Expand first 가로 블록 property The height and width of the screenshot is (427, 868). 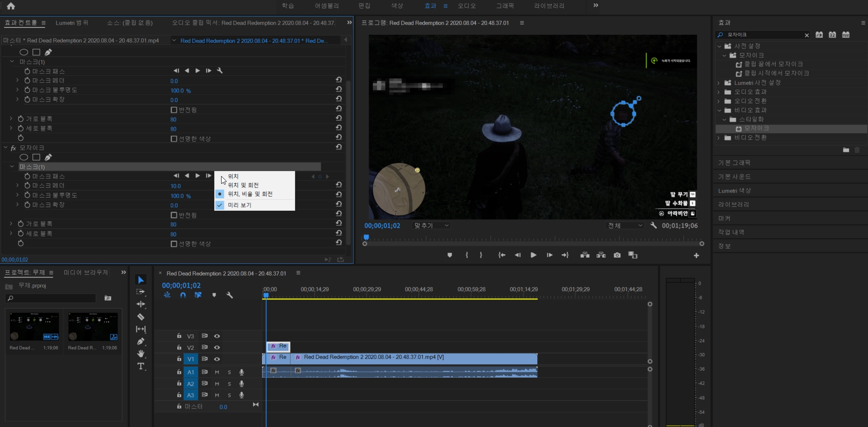[x=11, y=118]
